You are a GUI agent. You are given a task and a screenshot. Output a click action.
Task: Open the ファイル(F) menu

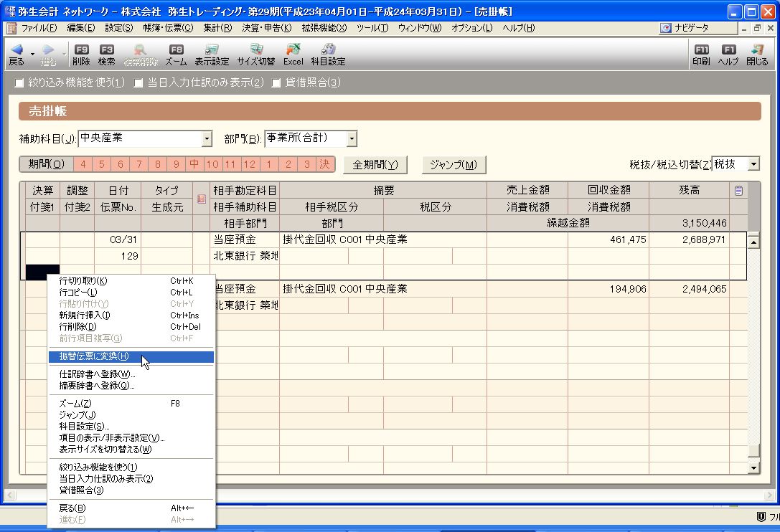tap(39, 29)
